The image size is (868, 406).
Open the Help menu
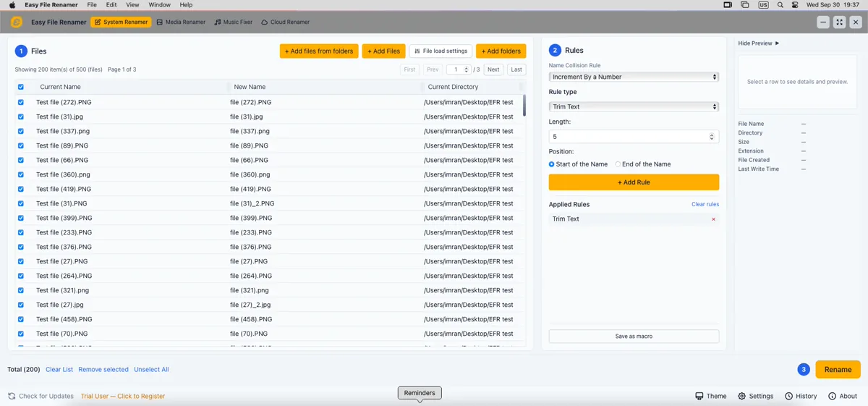coord(186,5)
